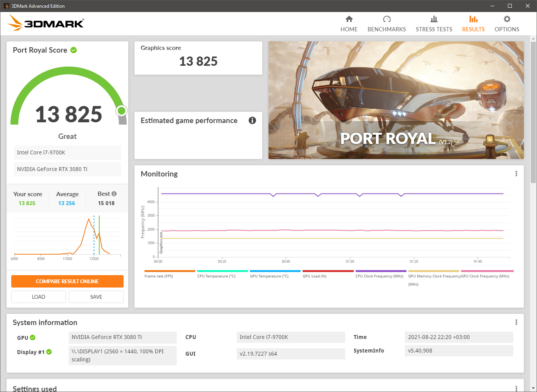Click the NVIDIA GeForce RTX 3080 Ti field under score
This screenshot has height=392, width=537.
tap(67, 169)
